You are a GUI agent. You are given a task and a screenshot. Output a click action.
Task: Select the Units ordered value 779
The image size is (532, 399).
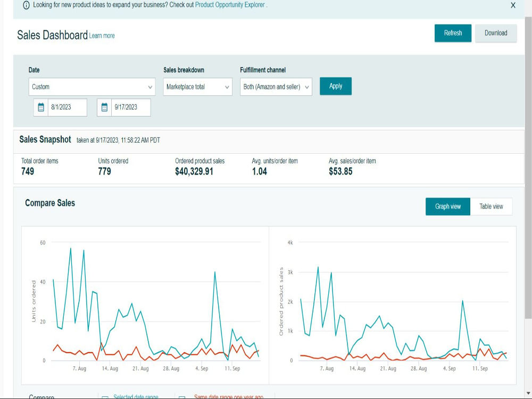(x=104, y=171)
